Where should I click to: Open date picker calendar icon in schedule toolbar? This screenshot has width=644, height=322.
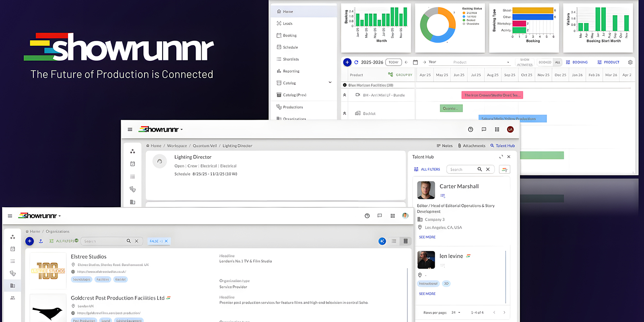415,62
